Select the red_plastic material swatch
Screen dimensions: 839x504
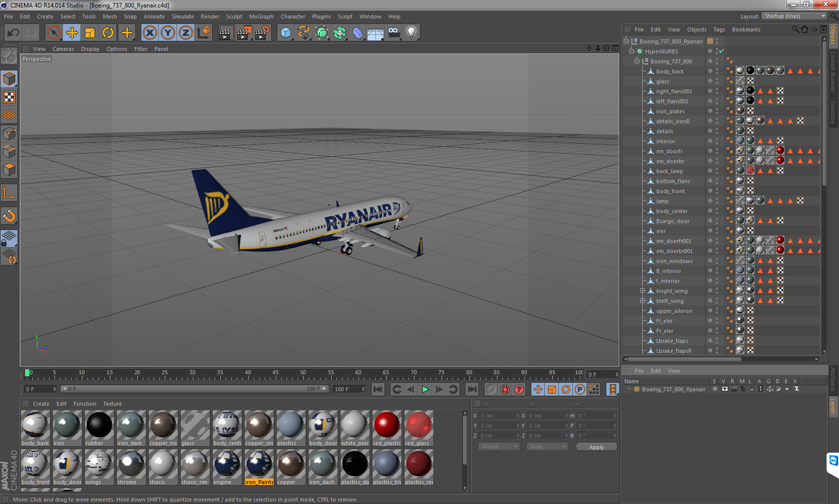click(387, 428)
